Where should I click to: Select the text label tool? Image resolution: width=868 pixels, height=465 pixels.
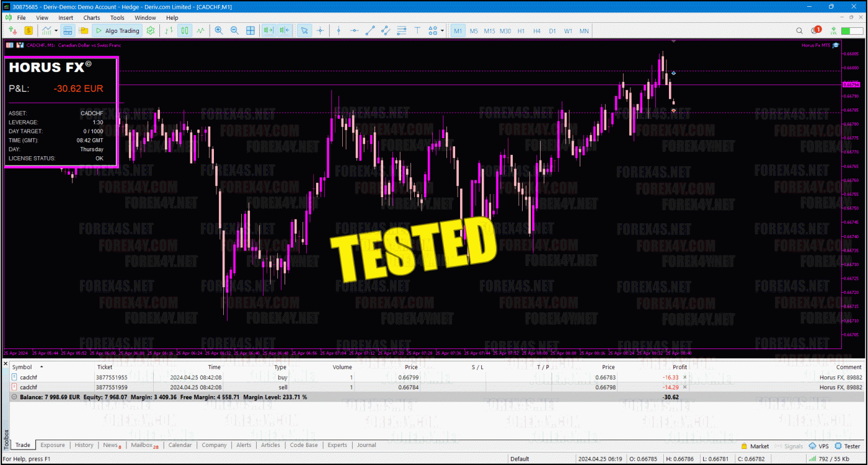pyautogui.click(x=417, y=30)
